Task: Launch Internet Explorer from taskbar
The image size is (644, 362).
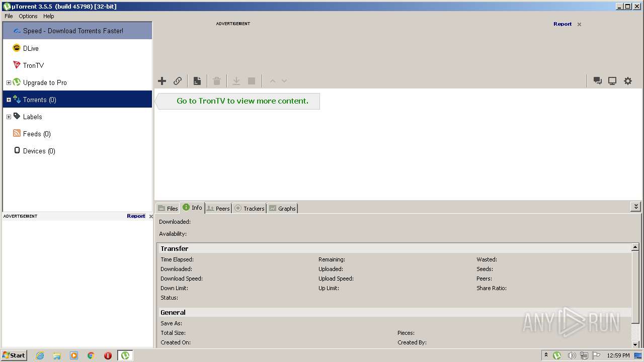Action: (40, 355)
